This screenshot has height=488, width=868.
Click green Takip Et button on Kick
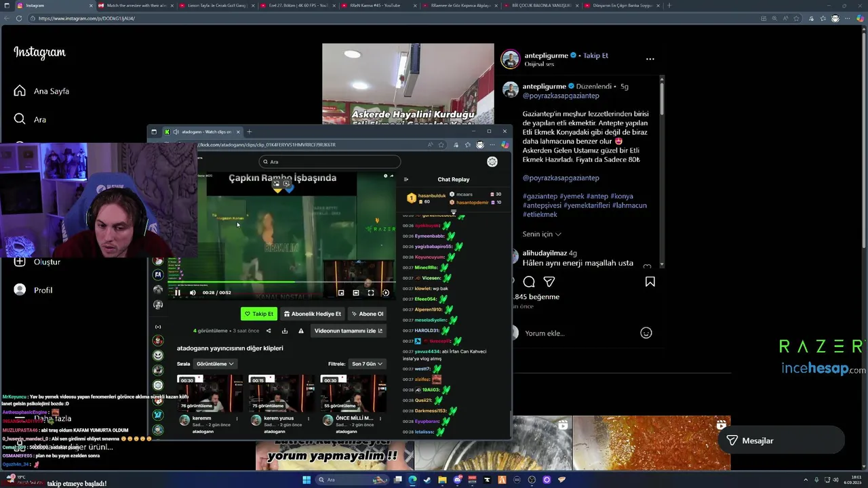[x=259, y=314]
